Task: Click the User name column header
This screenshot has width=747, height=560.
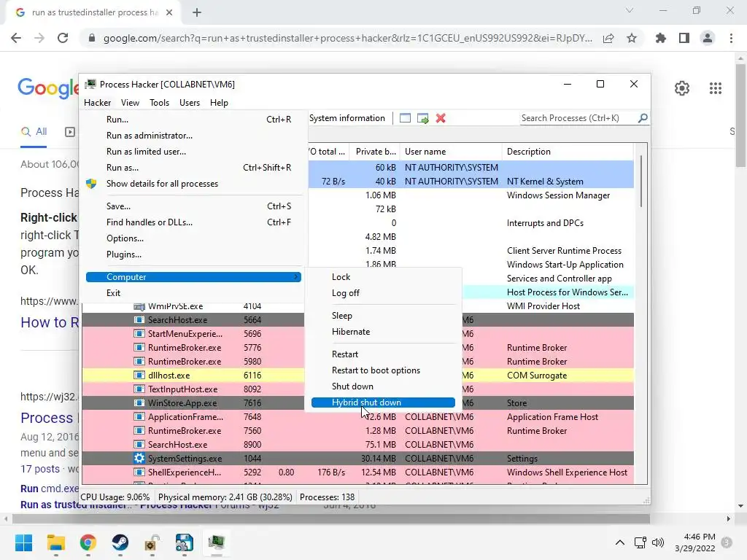Action: (451, 152)
